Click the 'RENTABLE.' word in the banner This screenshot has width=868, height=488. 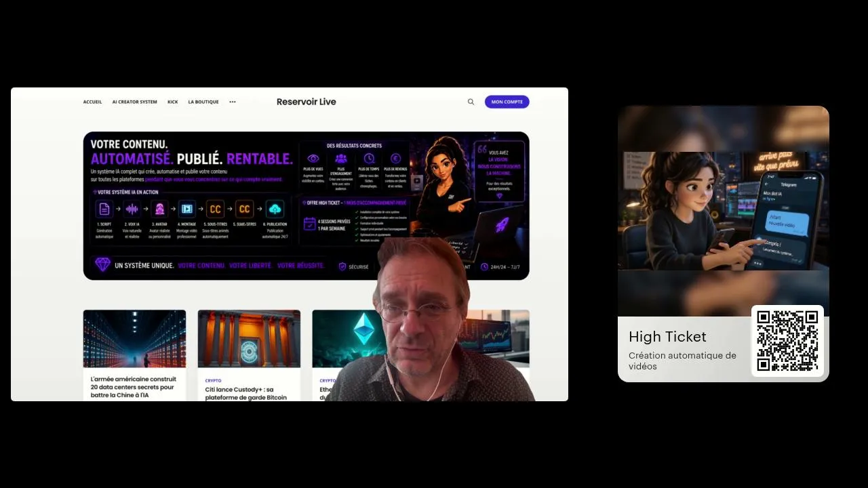pos(260,159)
